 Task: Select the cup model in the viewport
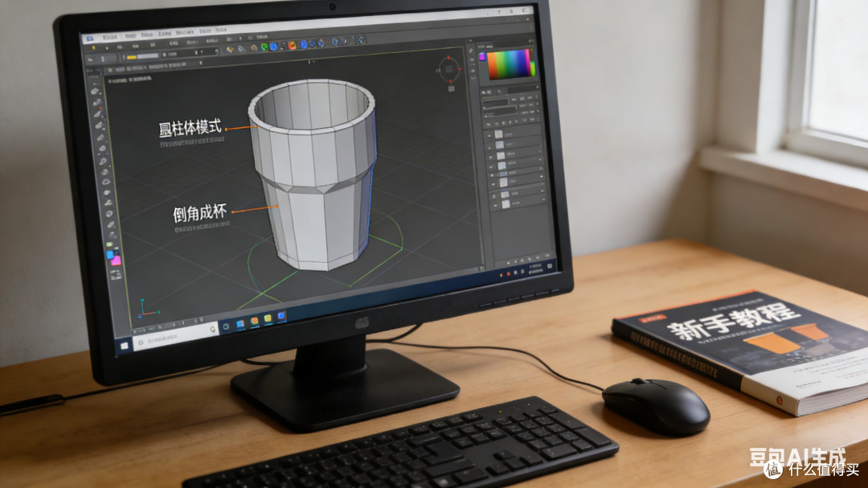pyautogui.click(x=314, y=175)
